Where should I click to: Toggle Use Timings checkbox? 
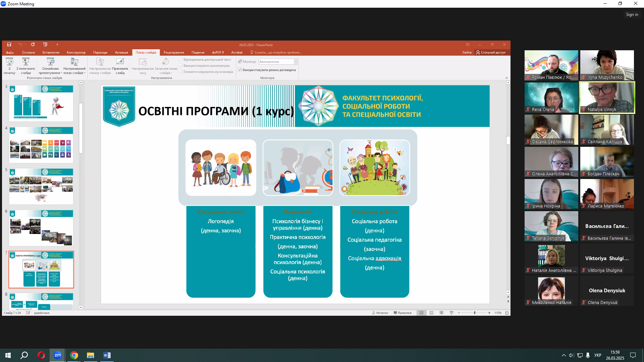(x=181, y=66)
